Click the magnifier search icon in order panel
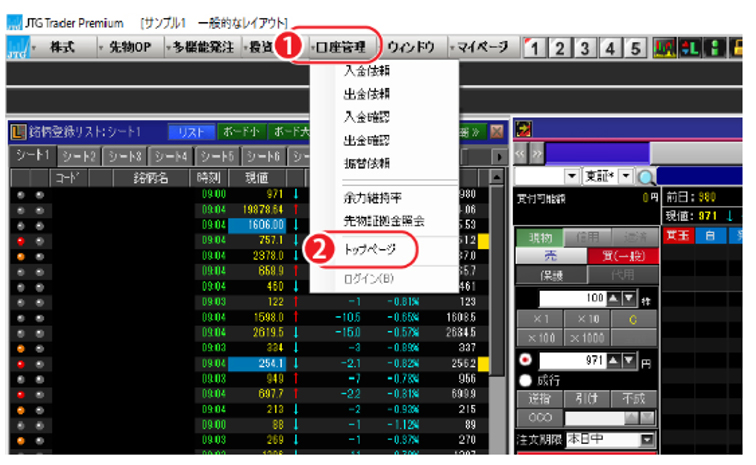The width and height of the screenshot is (756, 465). coord(647,177)
